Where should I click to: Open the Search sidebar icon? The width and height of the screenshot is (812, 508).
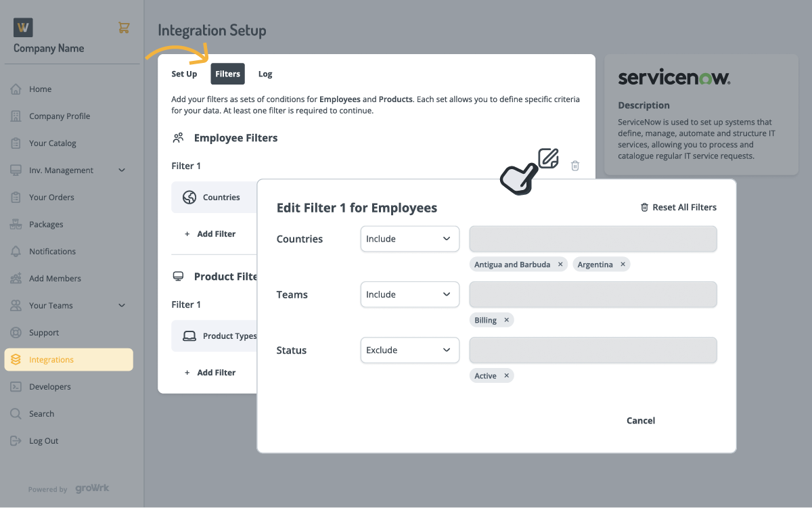tap(15, 413)
